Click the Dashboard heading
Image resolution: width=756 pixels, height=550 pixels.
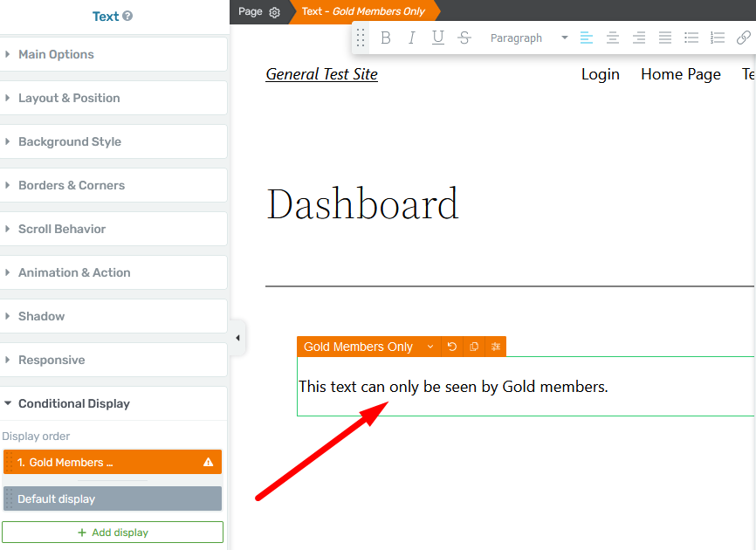pyautogui.click(x=362, y=204)
